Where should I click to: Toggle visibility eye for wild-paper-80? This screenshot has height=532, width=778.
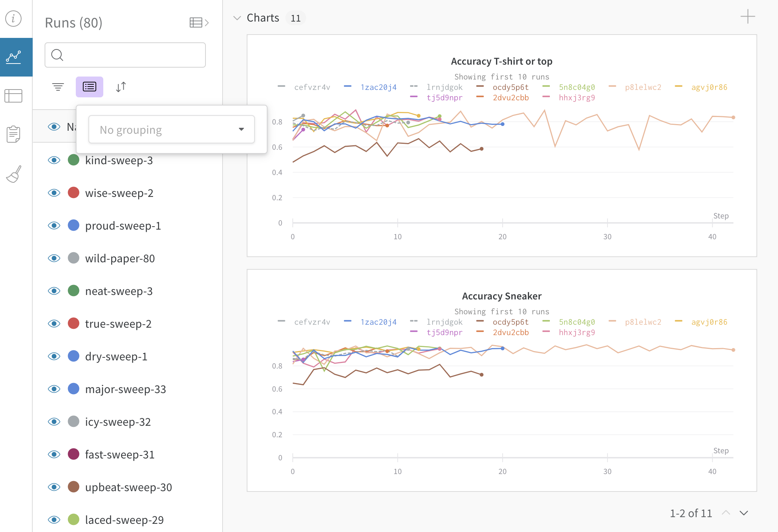54,258
